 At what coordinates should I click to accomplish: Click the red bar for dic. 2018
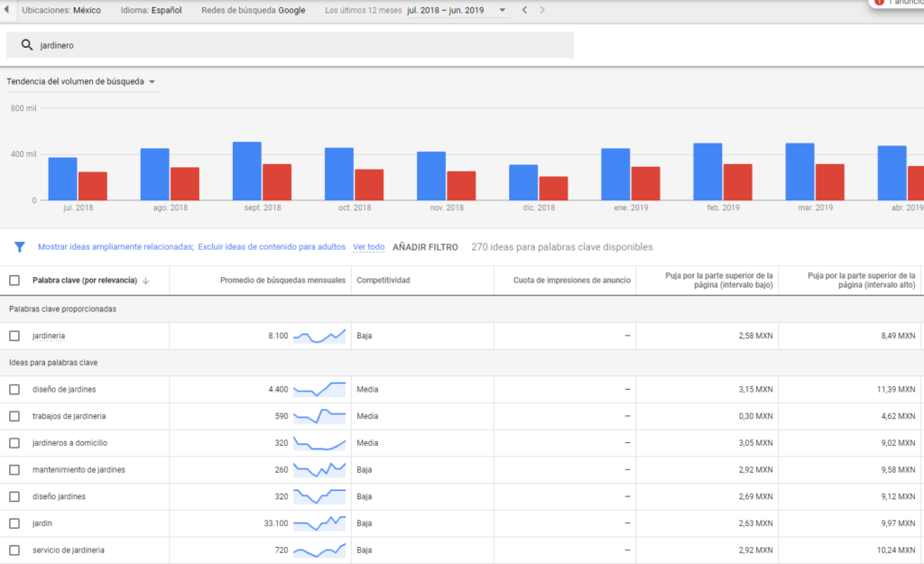(x=553, y=189)
